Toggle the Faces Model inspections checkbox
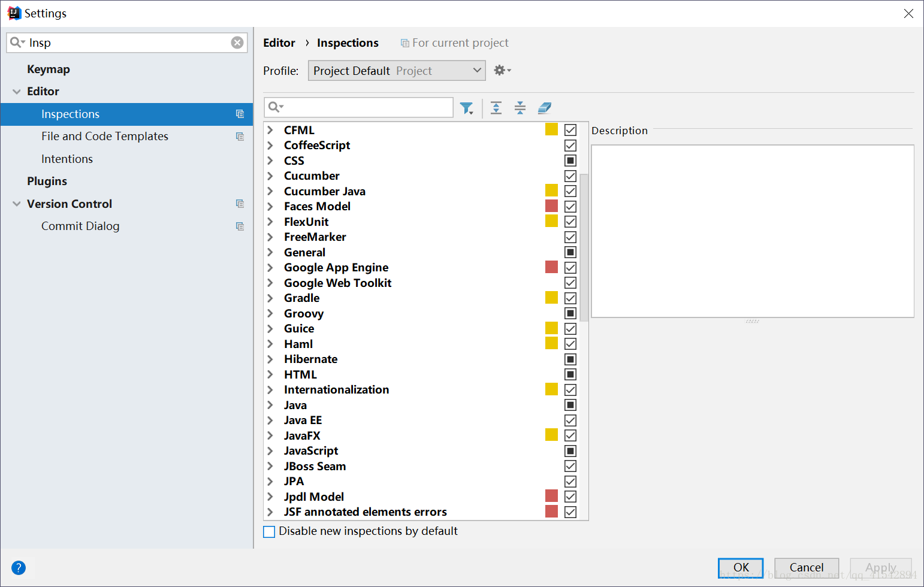The image size is (924, 587). point(570,207)
